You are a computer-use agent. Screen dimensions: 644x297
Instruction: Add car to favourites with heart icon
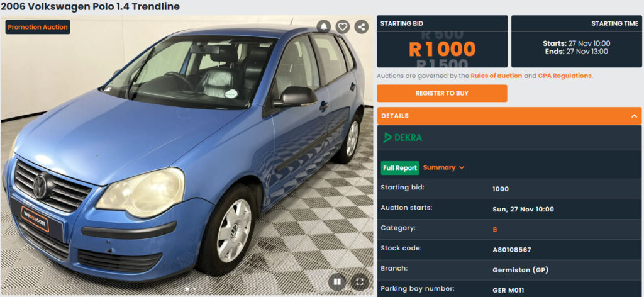coord(343,26)
